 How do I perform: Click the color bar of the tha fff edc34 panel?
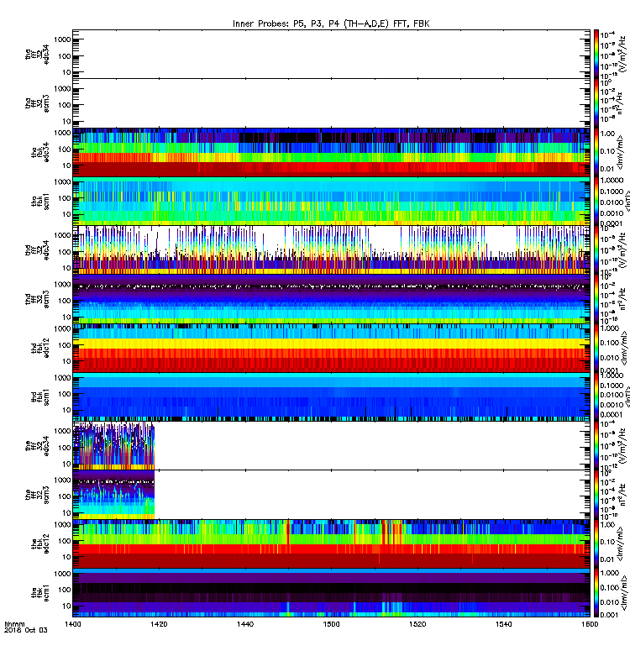pos(596,54)
